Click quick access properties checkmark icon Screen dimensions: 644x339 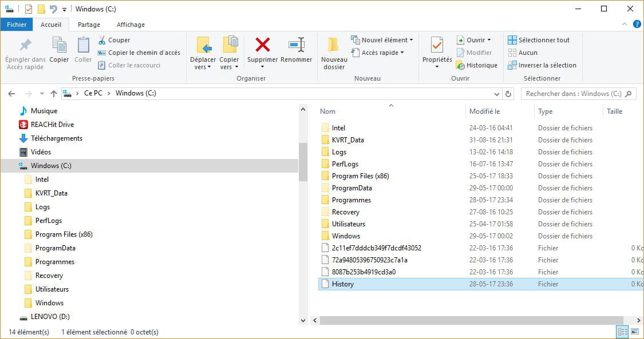pyautogui.click(x=29, y=9)
